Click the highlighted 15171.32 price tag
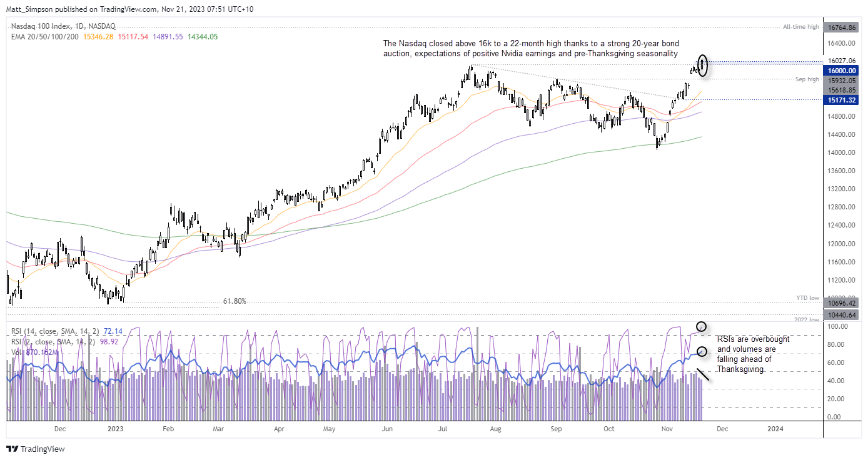The height and width of the screenshot is (460, 868). tap(842, 100)
